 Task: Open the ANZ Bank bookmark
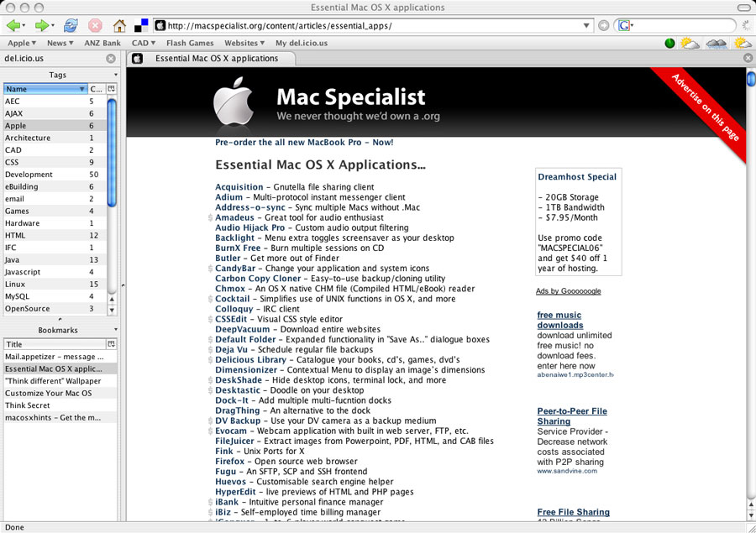click(102, 43)
